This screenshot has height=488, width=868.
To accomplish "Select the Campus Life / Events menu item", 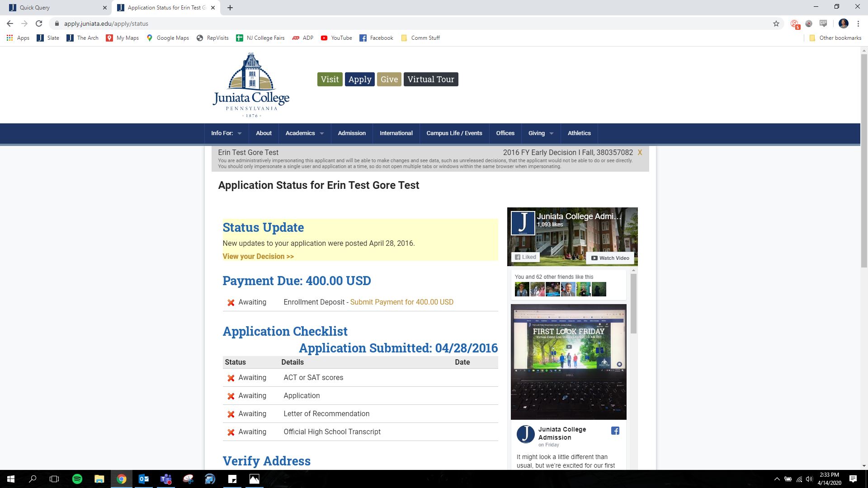I will tap(454, 133).
